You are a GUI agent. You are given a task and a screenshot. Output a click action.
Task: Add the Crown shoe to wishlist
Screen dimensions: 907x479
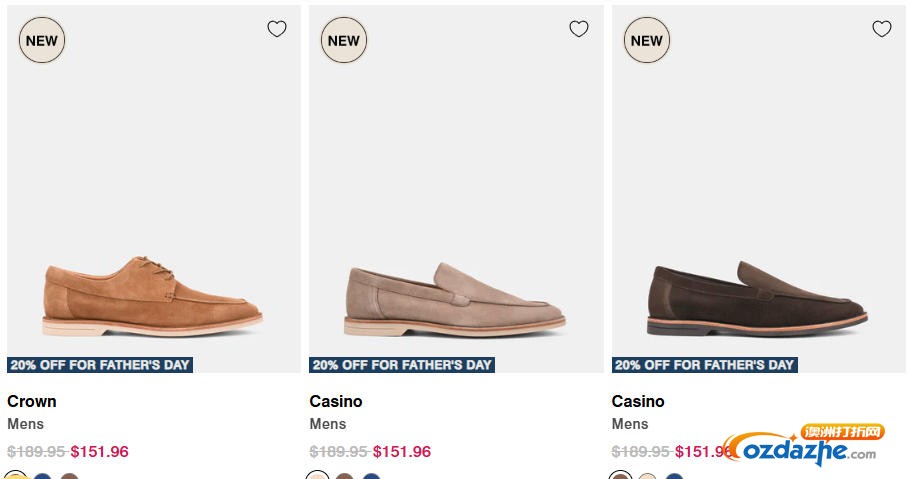coord(277,29)
